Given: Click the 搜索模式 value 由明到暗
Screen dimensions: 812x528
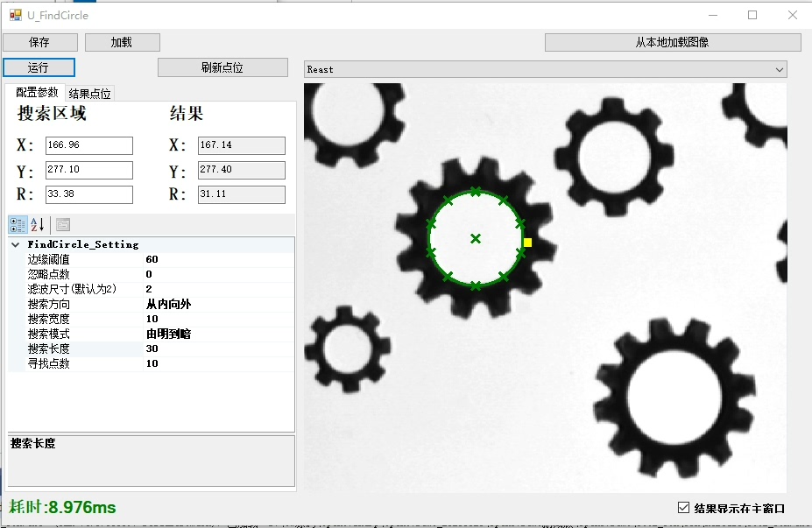Looking at the screenshot, I should 168,334.
